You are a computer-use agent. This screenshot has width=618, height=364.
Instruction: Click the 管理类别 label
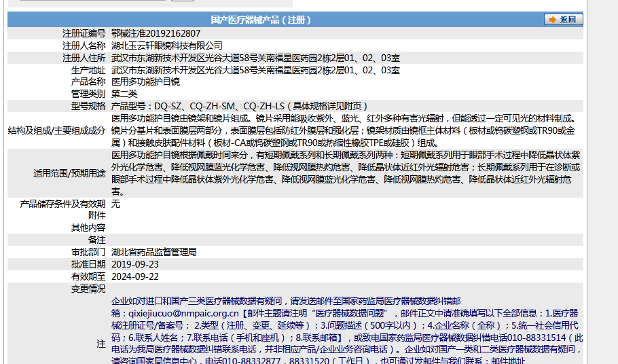coord(88,94)
